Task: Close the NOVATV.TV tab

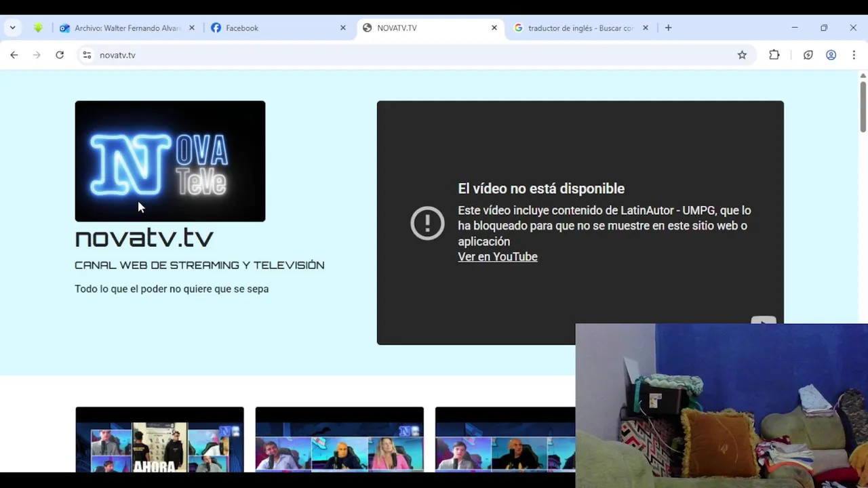Action: pos(494,28)
